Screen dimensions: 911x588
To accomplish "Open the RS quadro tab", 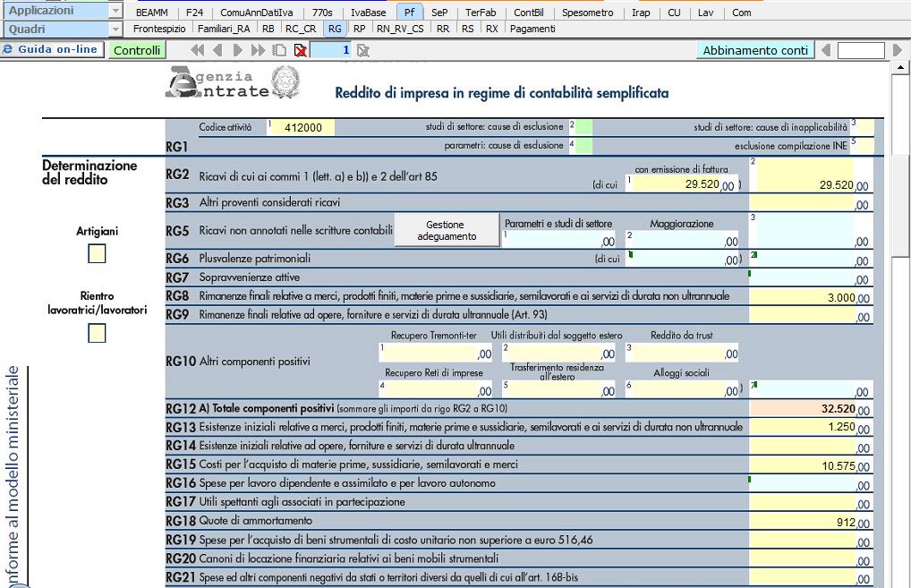I will [x=468, y=29].
